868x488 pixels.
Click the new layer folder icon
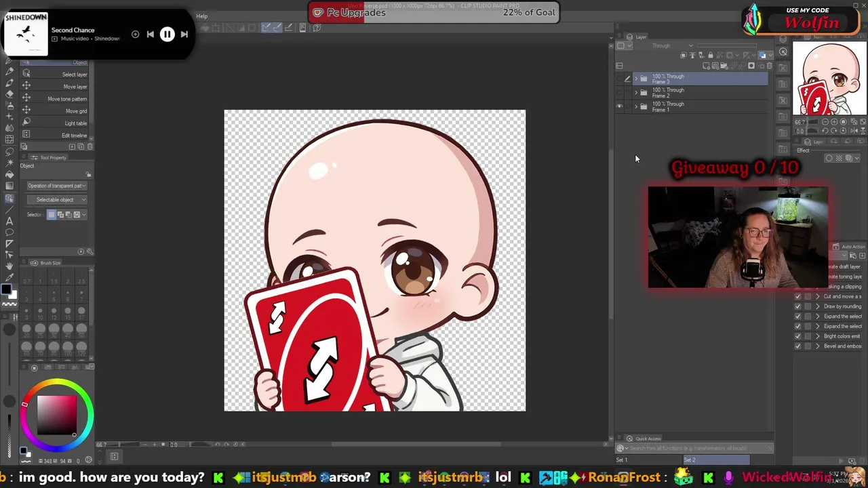(x=724, y=66)
